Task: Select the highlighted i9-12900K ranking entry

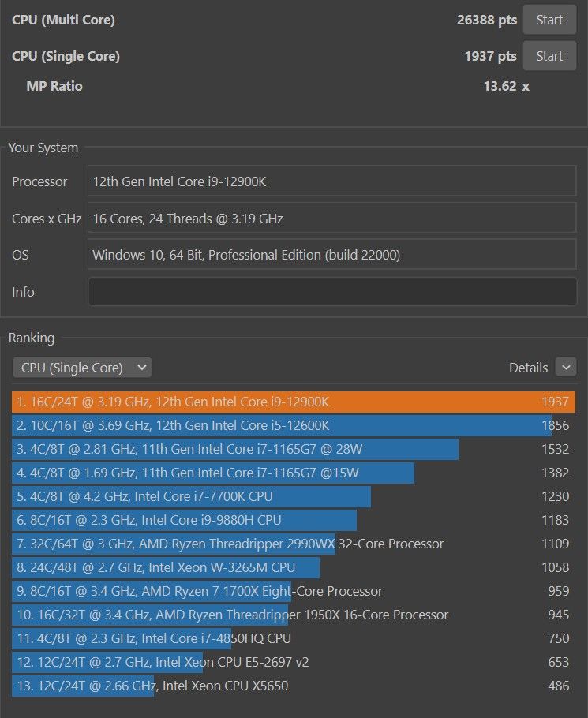Action: pos(237,402)
